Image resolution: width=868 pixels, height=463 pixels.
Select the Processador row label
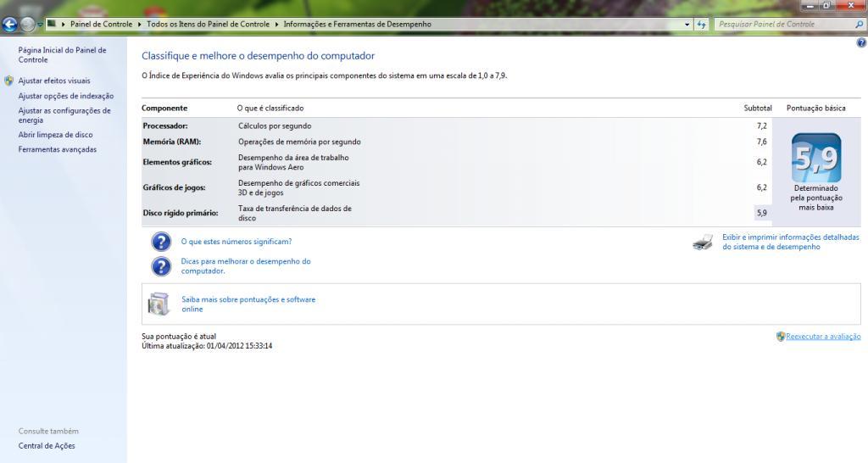pos(165,126)
